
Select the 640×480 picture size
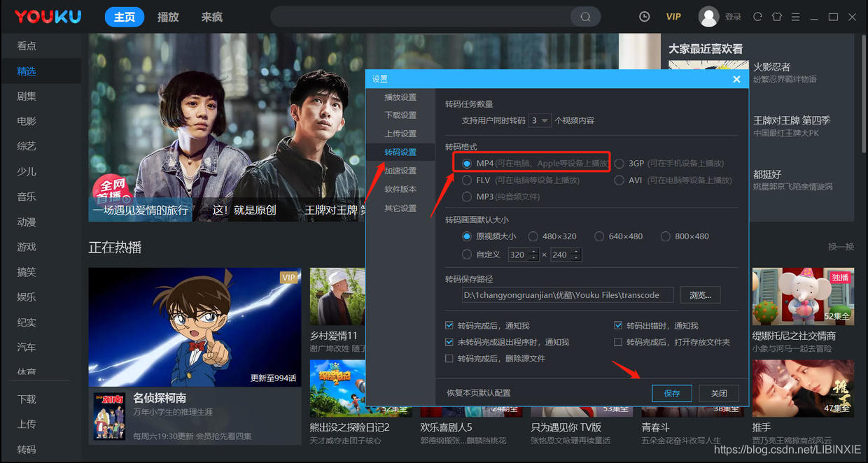click(x=600, y=236)
